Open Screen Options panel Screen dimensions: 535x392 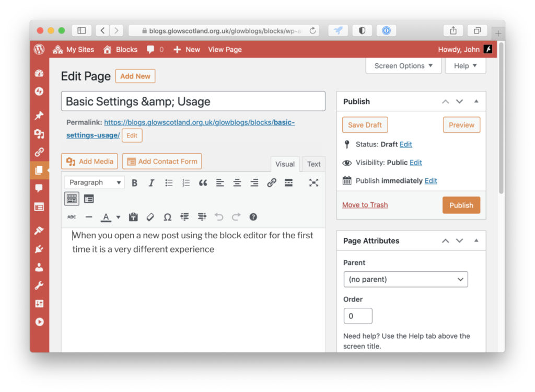403,65
